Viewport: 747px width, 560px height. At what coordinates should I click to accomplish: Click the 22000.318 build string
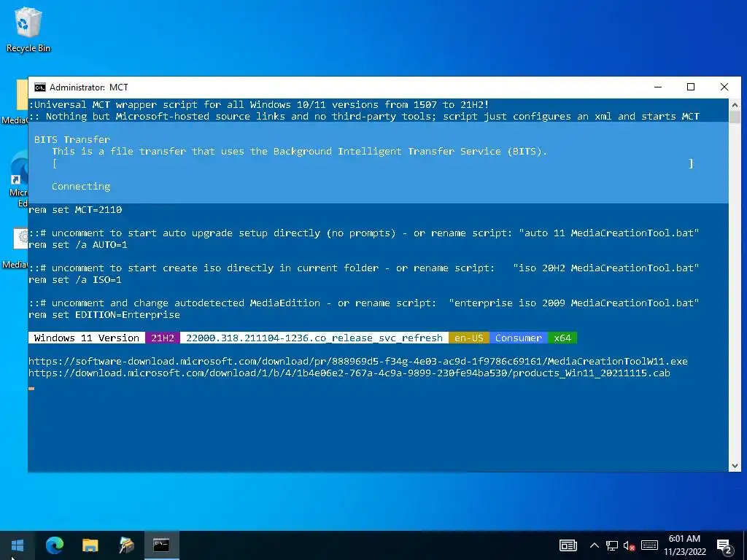click(x=314, y=338)
